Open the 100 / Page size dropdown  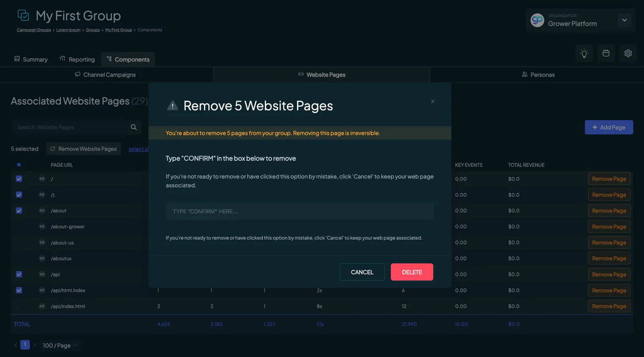60,345
